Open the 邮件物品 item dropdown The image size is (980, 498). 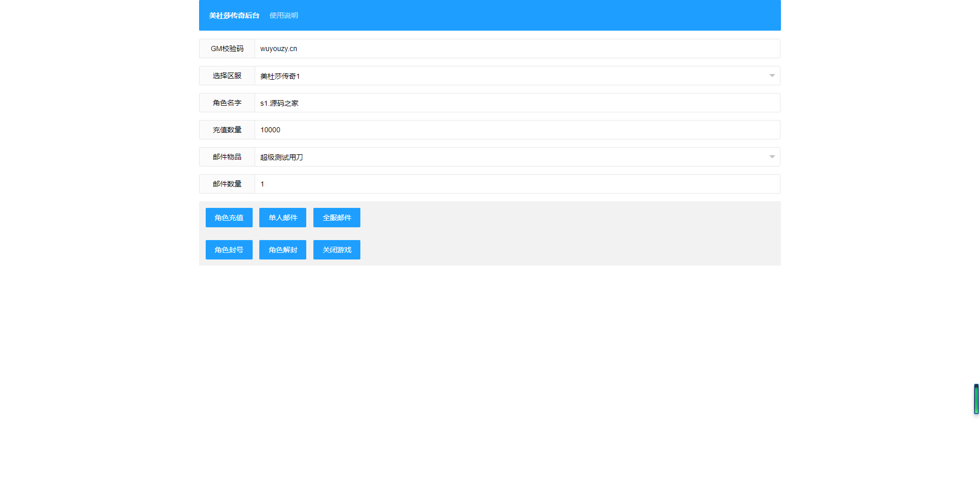pyautogui.click(x=518, y=157)
